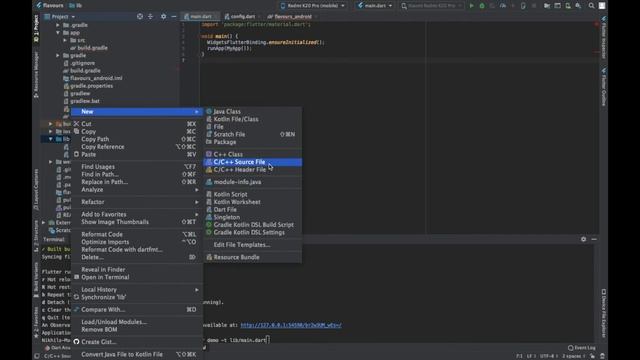Open Terminal panel settings gear
This screenshot has height=360, width=640.
pyautogui.click(x=583, y=239)
